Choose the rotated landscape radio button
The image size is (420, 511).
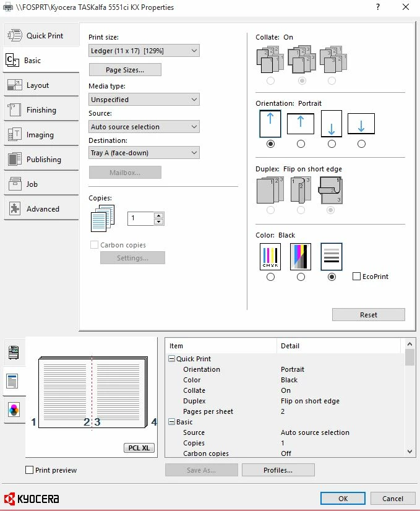click(361, 144)
